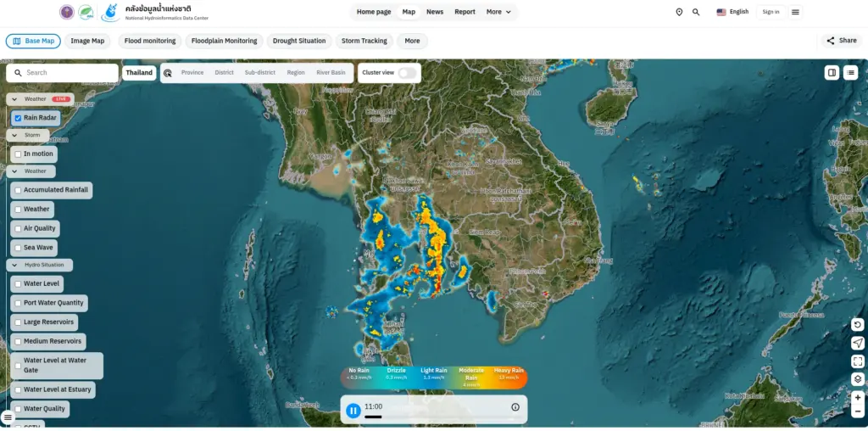This screenshot has height=431, width=868.
Task: Click the purple royal emblem logo
Action: tap(67, 12)
